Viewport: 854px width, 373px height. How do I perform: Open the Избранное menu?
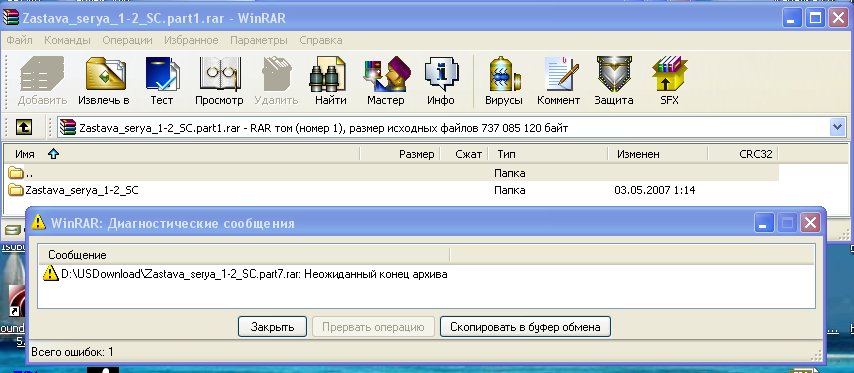[x=191, y=40]
